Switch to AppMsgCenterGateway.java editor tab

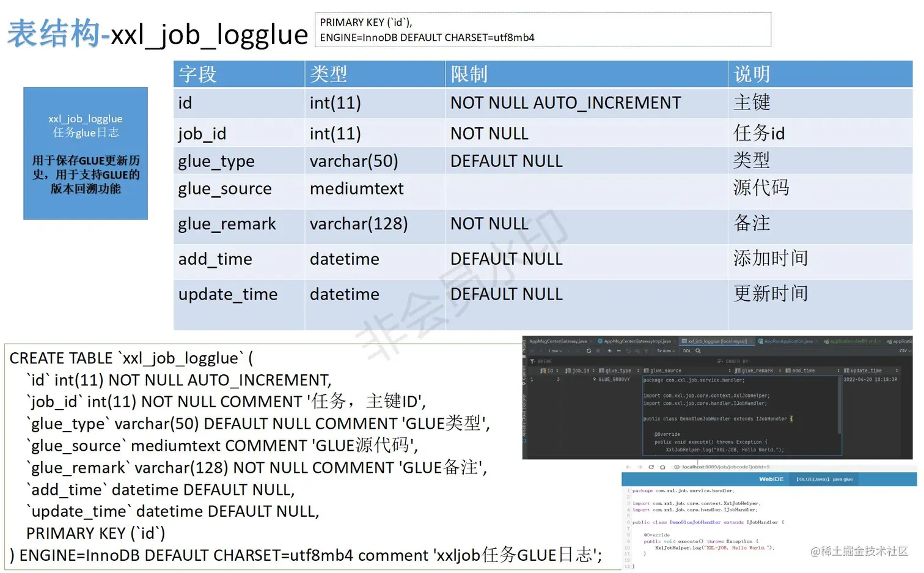pyautogui.click(x=558, y=341)
